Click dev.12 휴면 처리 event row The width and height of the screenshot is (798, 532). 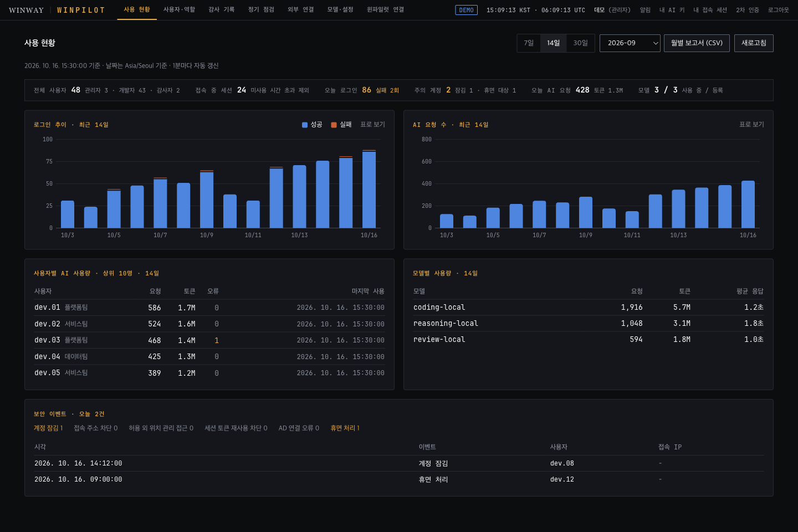tap(399, 479)
